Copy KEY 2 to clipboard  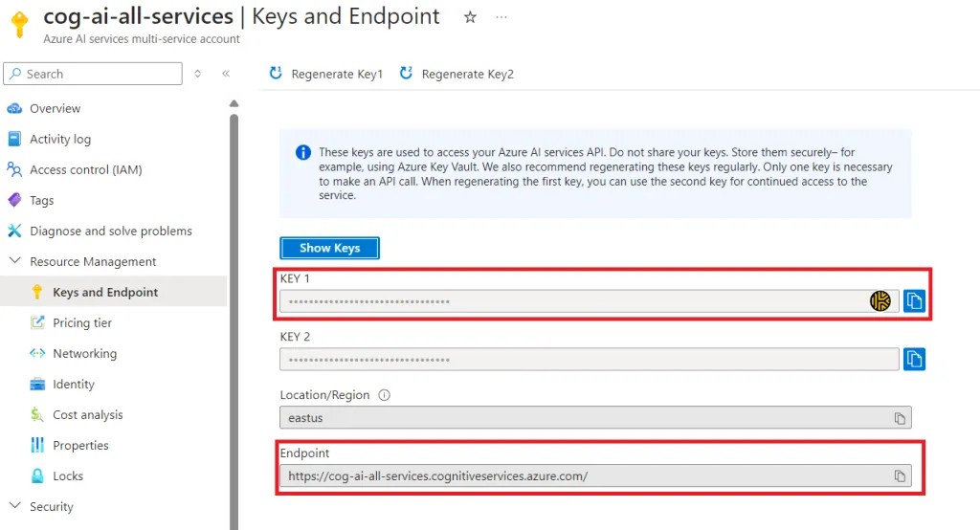point(914,360)
